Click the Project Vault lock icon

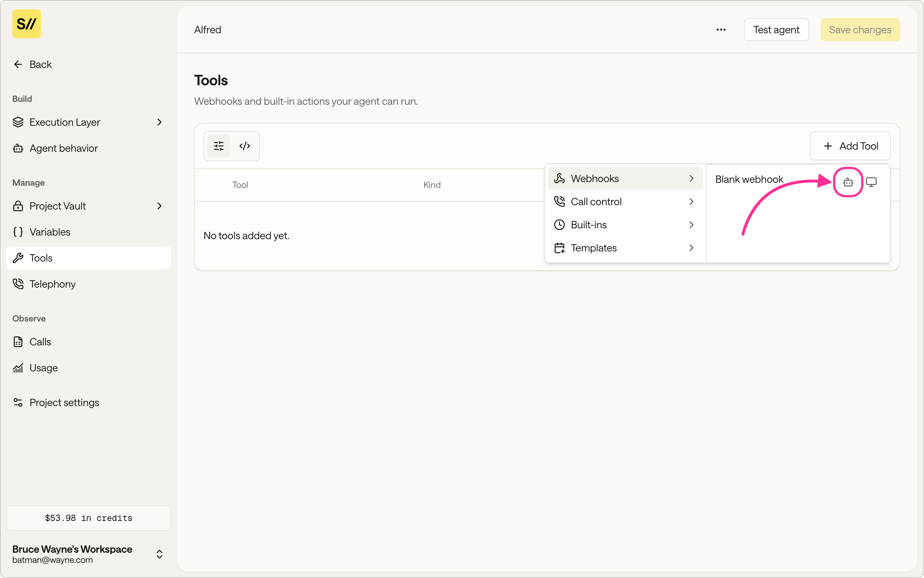pyautogui.click(x=18, y=206)
